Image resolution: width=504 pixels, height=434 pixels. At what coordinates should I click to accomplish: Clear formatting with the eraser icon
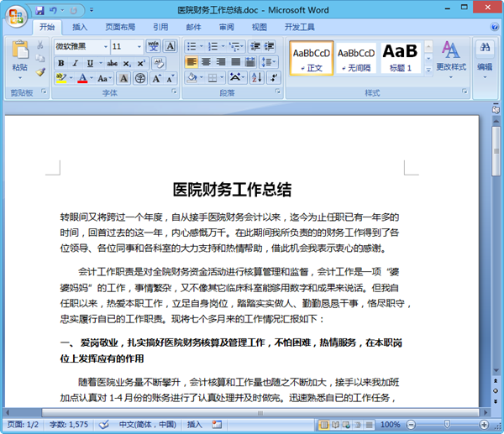pyautogui.click(x=159, y=63)
